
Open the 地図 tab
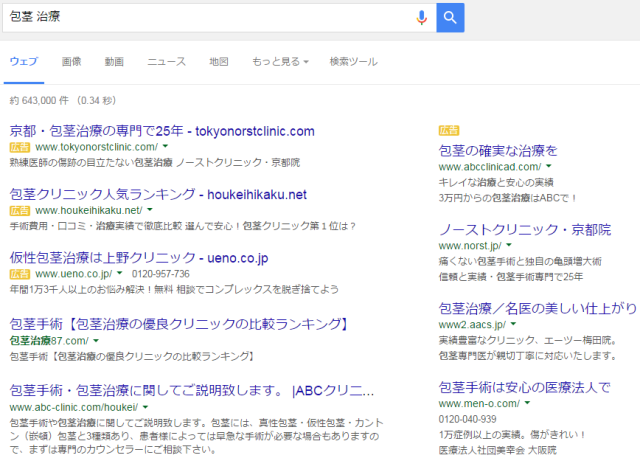[219, 62]
